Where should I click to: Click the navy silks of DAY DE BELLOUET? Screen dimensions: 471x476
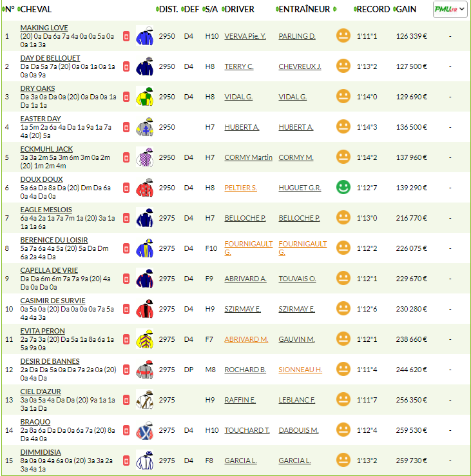pyautogui.click(x=145, y=66)
